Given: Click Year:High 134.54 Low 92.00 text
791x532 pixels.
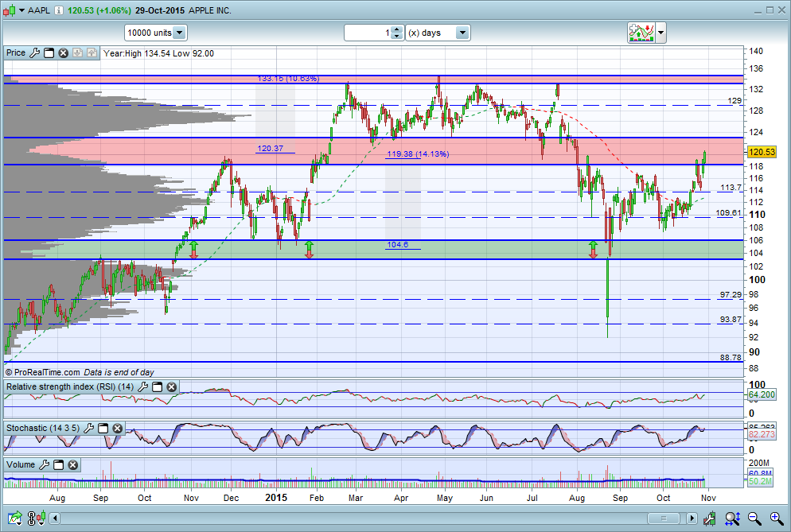Looking at the screenshot, I should pos(158,53).
